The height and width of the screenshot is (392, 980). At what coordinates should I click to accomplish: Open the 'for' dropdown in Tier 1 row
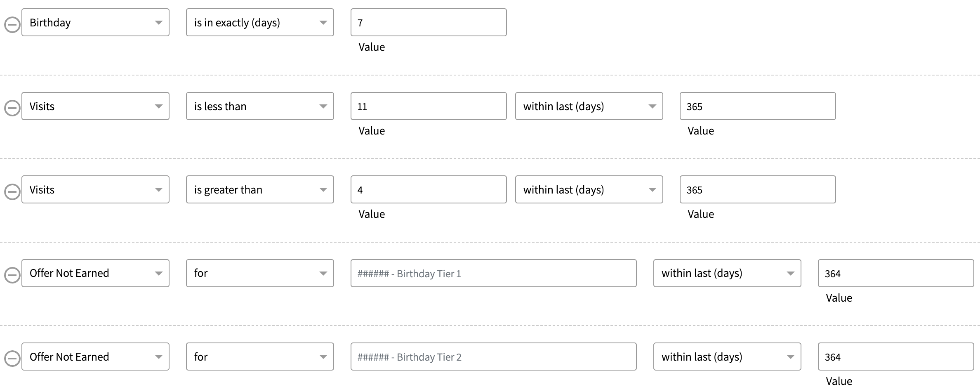click(260, 273)
